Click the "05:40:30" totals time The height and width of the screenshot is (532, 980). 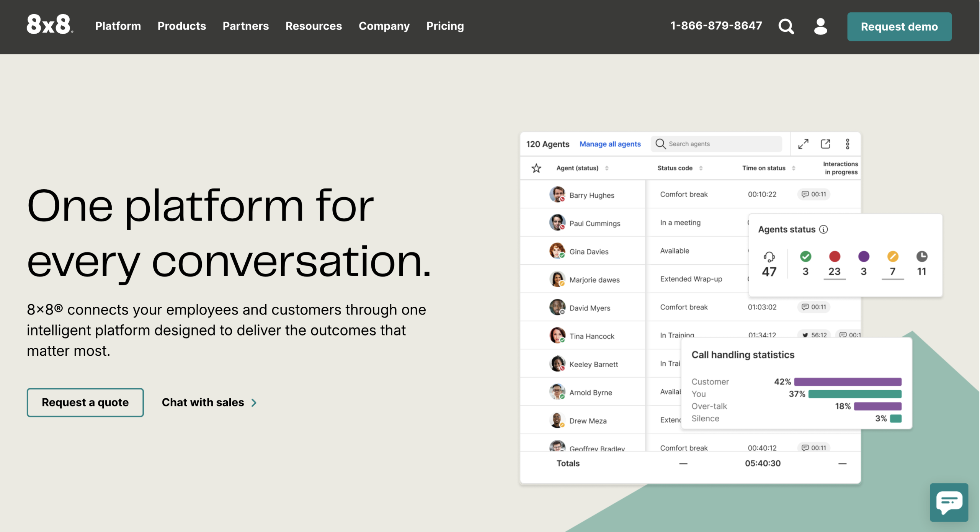pyautogui.click(x=763, y=463)
